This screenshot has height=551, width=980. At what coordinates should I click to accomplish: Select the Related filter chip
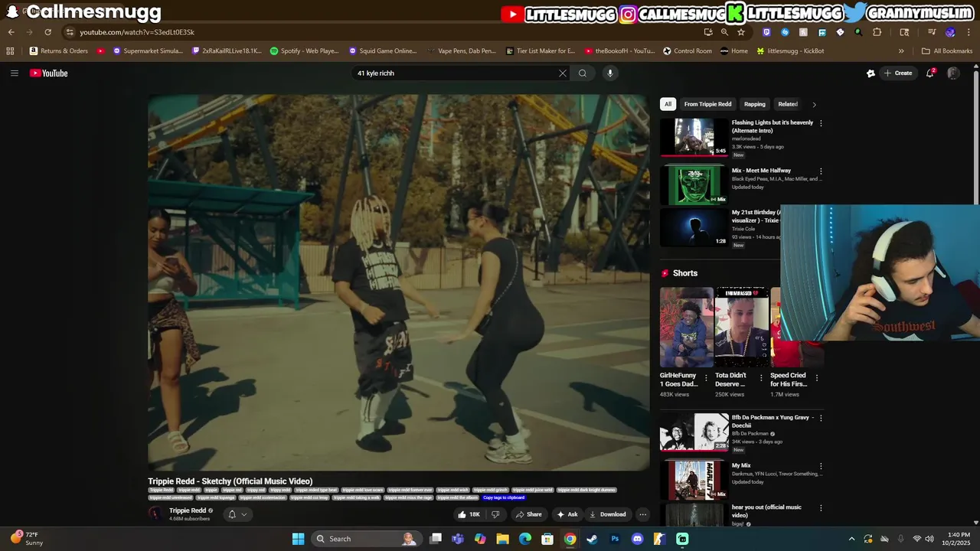788,104
